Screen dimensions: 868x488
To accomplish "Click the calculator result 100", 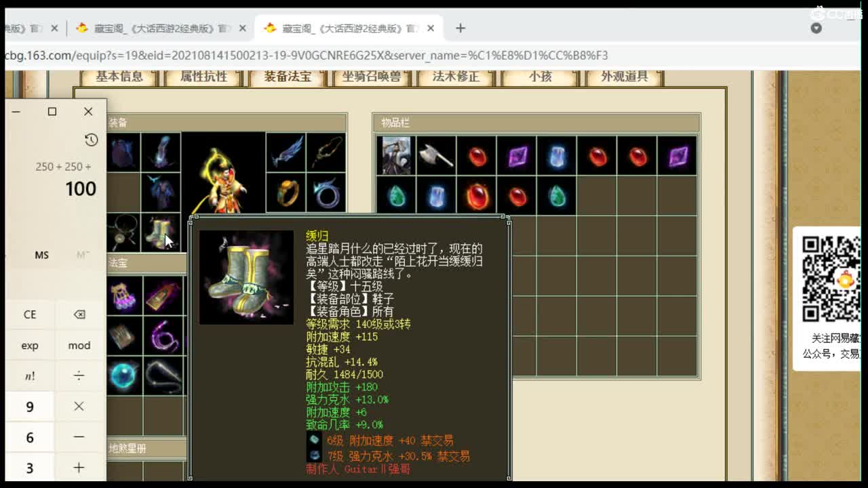I will [x=81, y=188].
